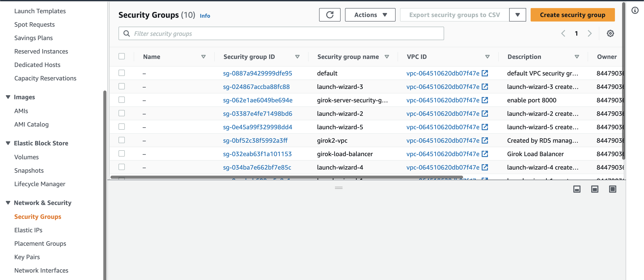This screenshot has height=280, width=644.
Task: Open VPC vpc-064510620db07f47e via external link icon
Action: click(485, 73)
